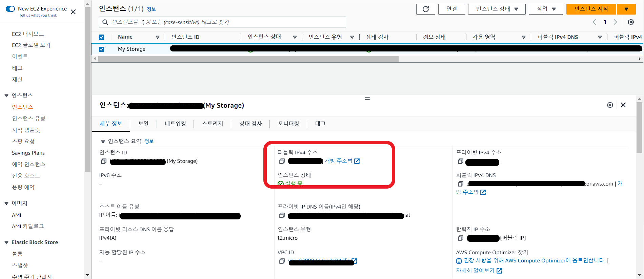Screen dimensions: 644x279
Task: Toggle the select-all instances checkbox
Action: tap(101, 37)
